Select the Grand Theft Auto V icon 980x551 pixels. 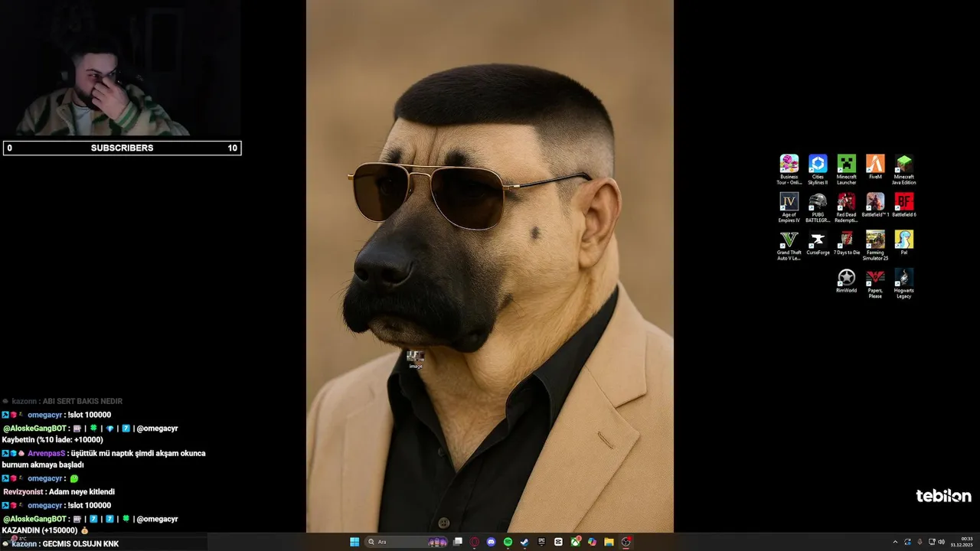pyautogui.click(x=789, y=246)
